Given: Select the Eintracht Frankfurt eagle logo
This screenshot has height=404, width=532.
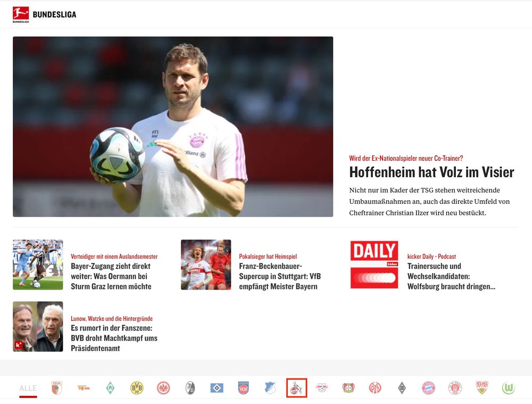Looking at the screenshot, I should [x=163, y=387].
